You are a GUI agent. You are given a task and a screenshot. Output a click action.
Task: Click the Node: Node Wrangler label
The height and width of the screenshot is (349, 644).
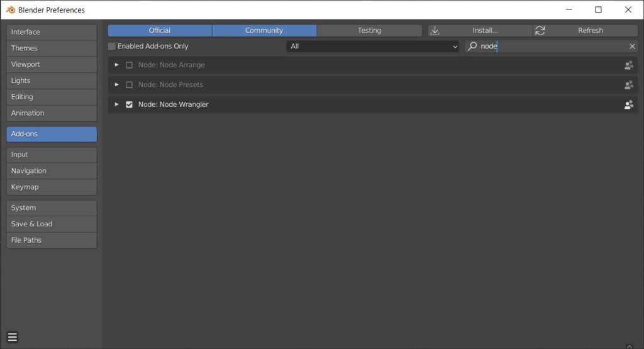click(x=174, y=104)
